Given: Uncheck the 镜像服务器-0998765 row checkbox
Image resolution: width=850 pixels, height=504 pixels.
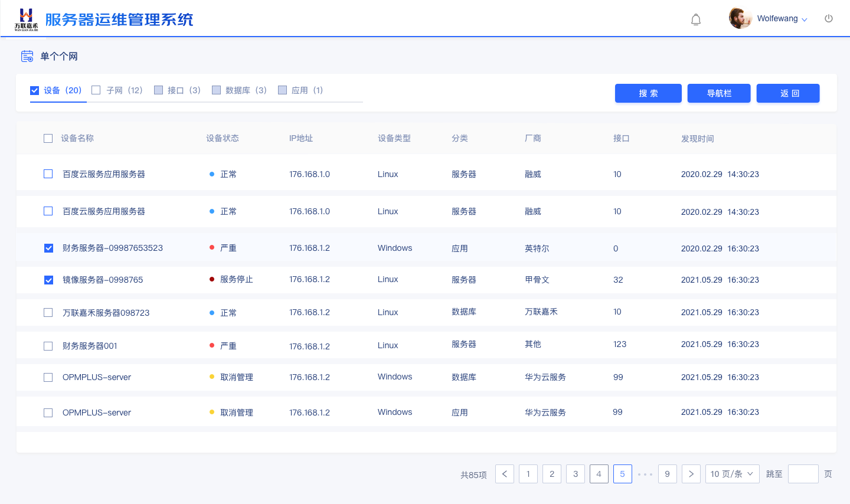Looking at the screenshot, I should [x=48, y=280].
